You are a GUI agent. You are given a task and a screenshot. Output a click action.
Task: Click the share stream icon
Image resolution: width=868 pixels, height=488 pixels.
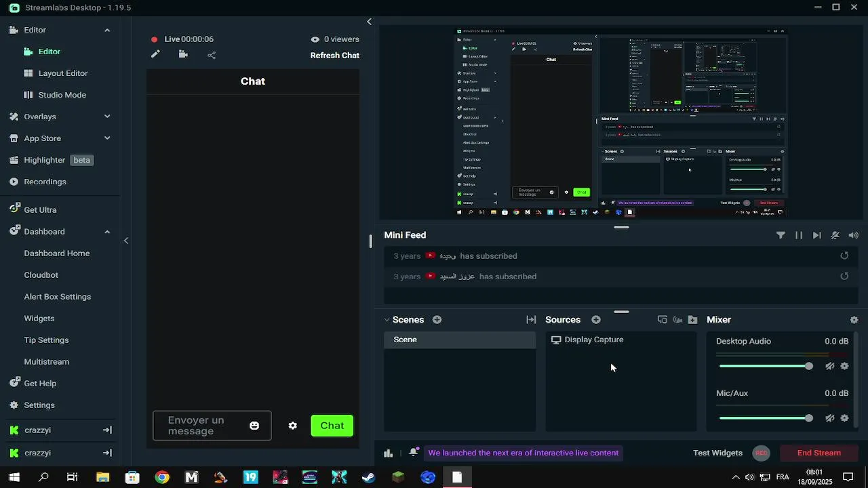point(212,55)
